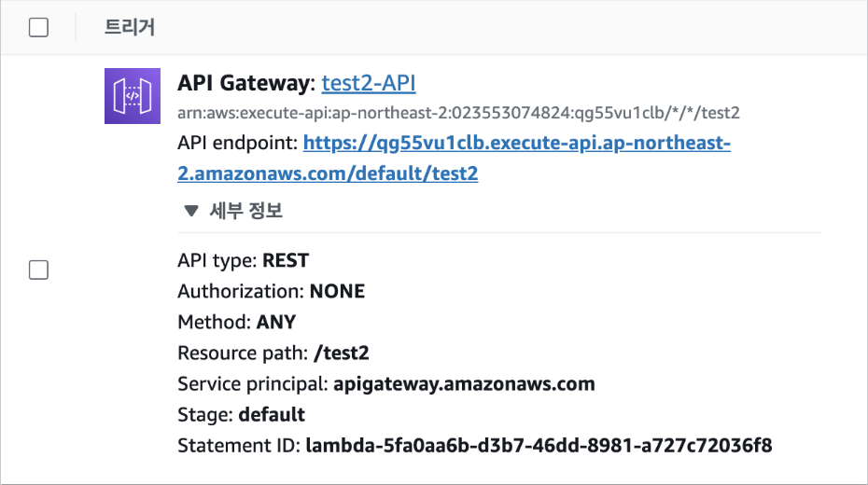Toggle the select-all checkbox in the header
This screenshot has height=485, width=868.
click(39, 27)
